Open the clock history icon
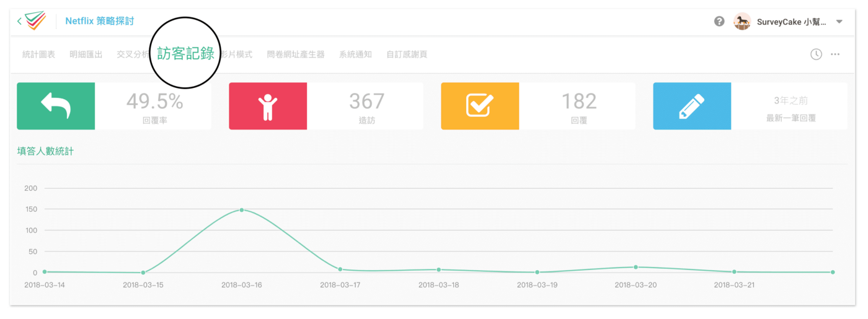Image resolution: width=868 pixels, height=319 pixels. 816,55
